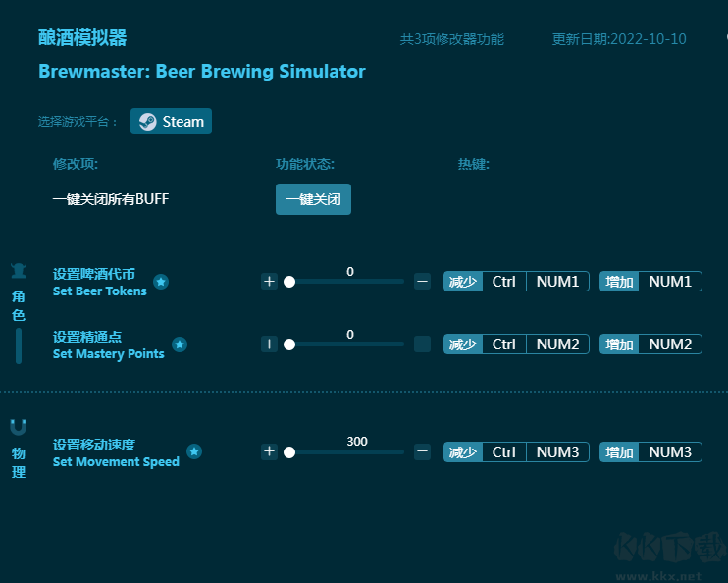728x583 pixels.
Task: Click the Ctrl key in Mastery Points decrease hotkey
Action: [x=504, y=344]
